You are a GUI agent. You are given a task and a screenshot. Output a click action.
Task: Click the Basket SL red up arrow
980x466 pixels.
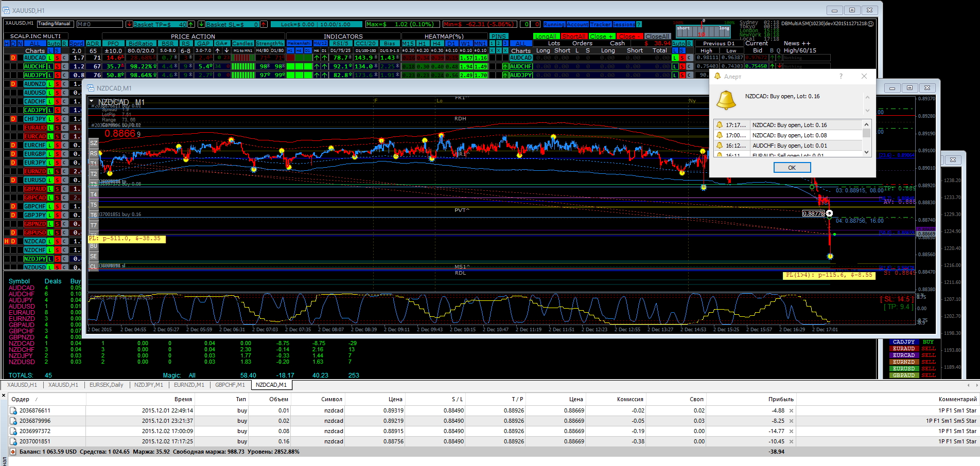click(264, 24)
